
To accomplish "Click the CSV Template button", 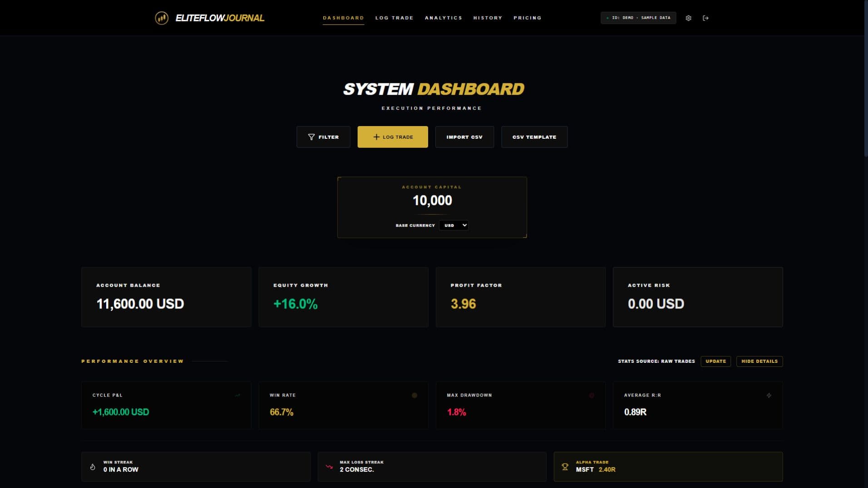I will 534,137.
